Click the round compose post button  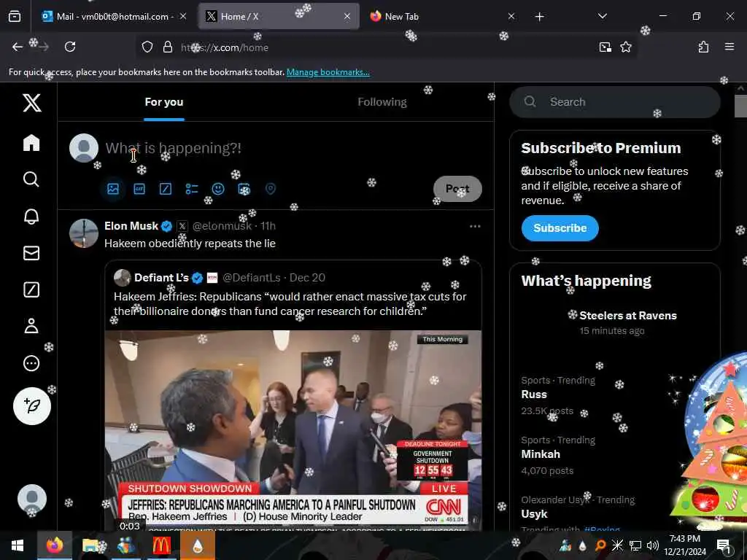coord(32,405)
